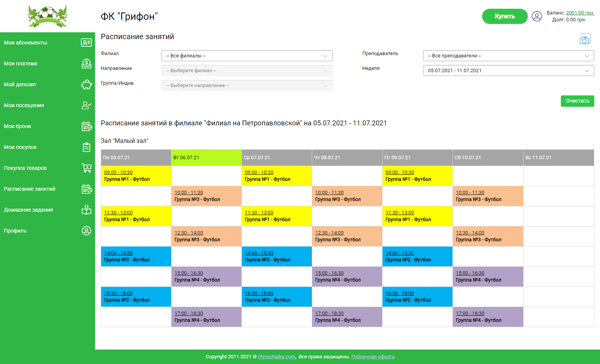Click the screenshot camera icon above filters
The image size is (600, 364).
click(585, 39)
